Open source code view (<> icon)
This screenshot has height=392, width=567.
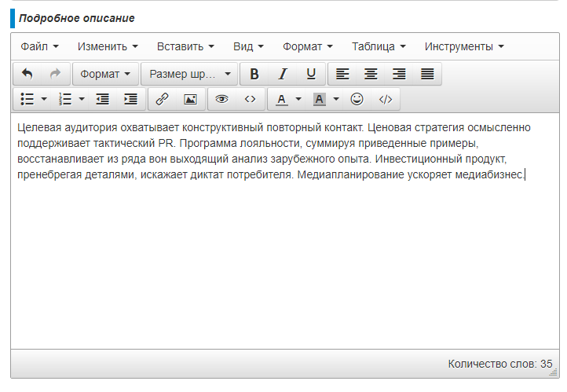coord(251,99)
